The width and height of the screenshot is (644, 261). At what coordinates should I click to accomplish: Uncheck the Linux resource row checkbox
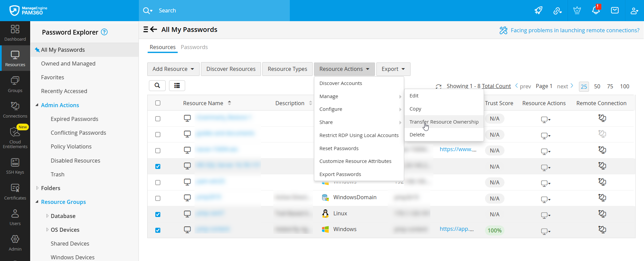(x=158, y=214)
